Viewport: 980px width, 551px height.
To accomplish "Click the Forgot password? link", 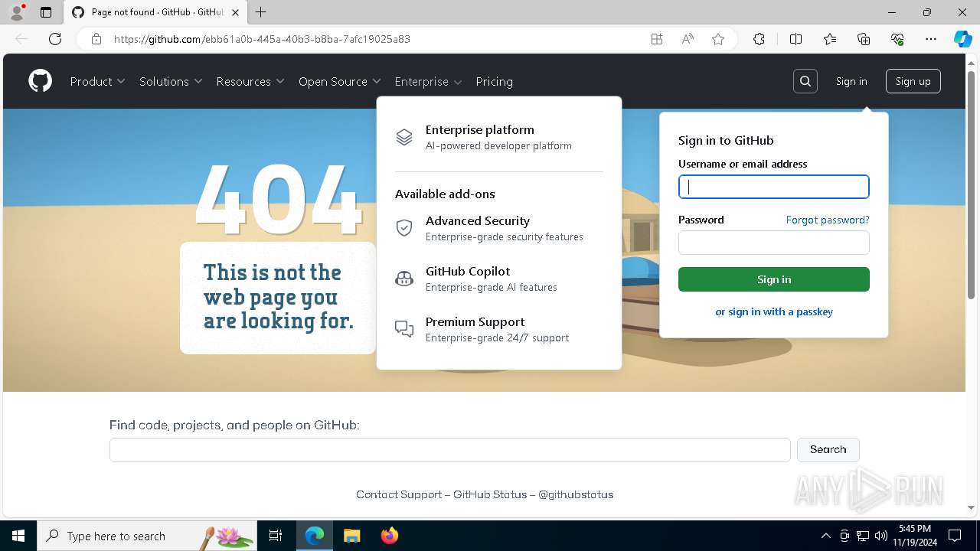I will 828,220.
